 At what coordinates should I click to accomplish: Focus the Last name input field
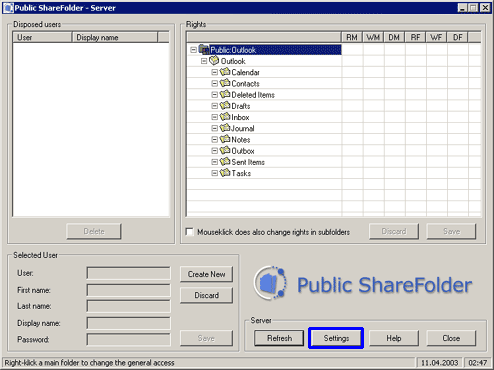point(129,306)
